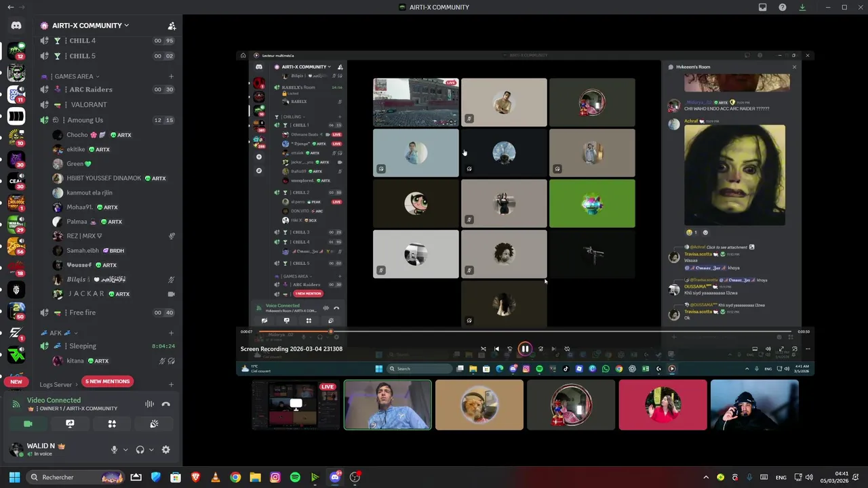868x488 pixels.
Task: Open user settings gear
Action: click(x=165, y=449)
